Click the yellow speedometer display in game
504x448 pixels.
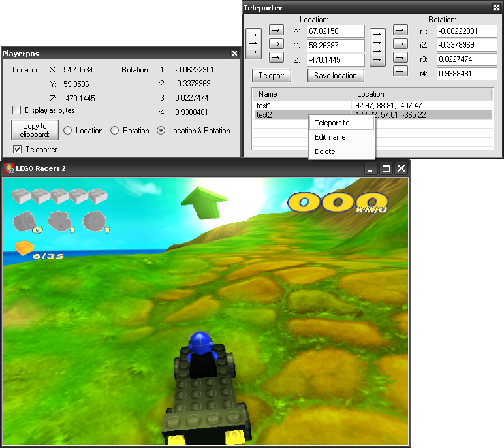click(338, 202)
